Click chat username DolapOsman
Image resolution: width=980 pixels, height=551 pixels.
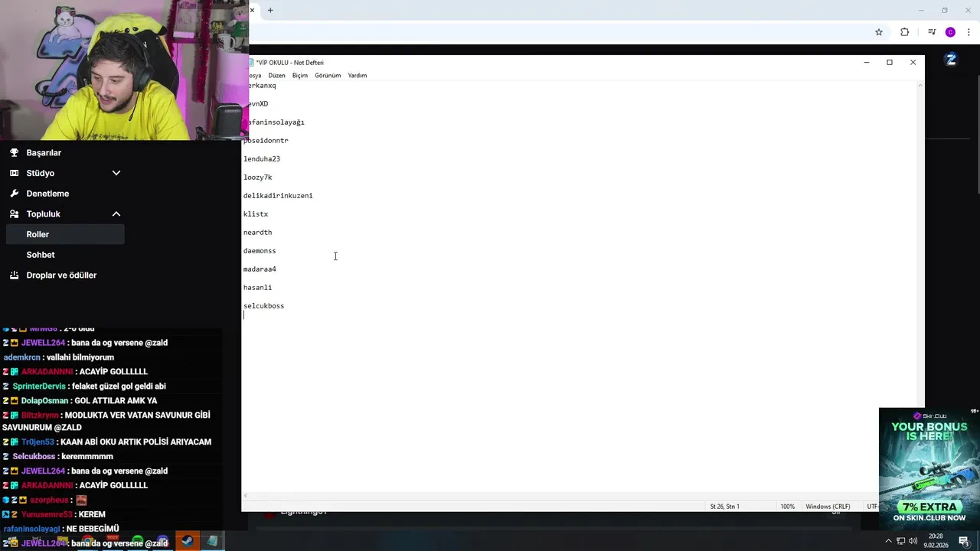(44, 401)
